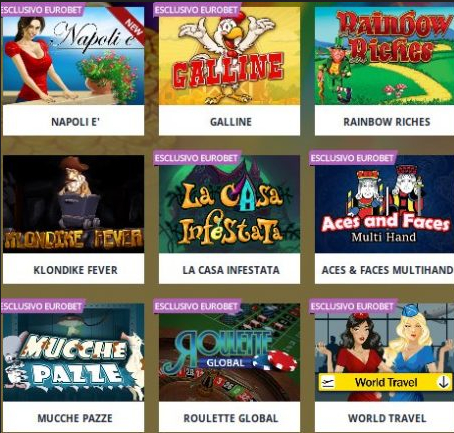The height and width of the screenshot is (433, 454).
Task: Select the MUCCHE PAZZE title label
Action: coord(75,418)
